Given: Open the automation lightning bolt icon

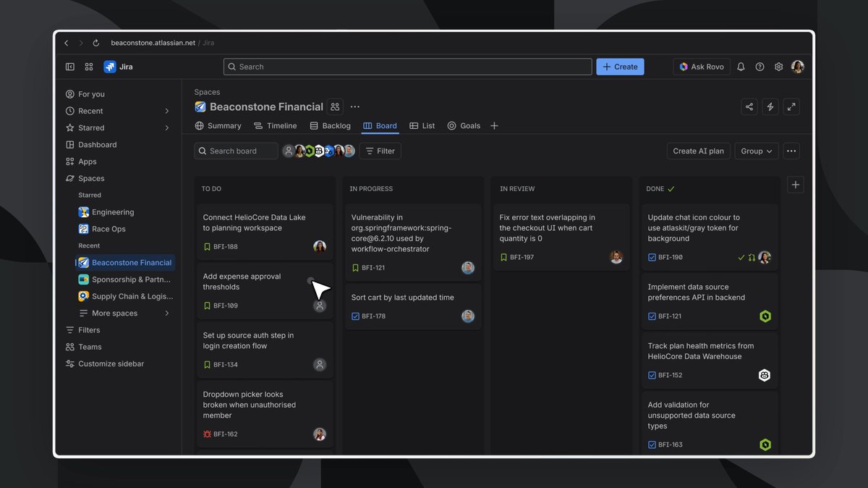Looking at the screenshot, I should pyautogui.click(x=770, y=107).
